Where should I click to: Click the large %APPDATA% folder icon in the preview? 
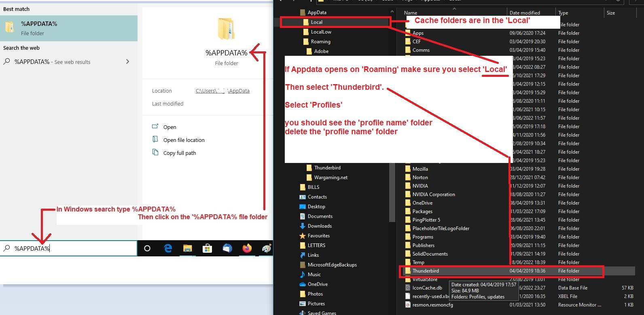click(x=226, y=29)
